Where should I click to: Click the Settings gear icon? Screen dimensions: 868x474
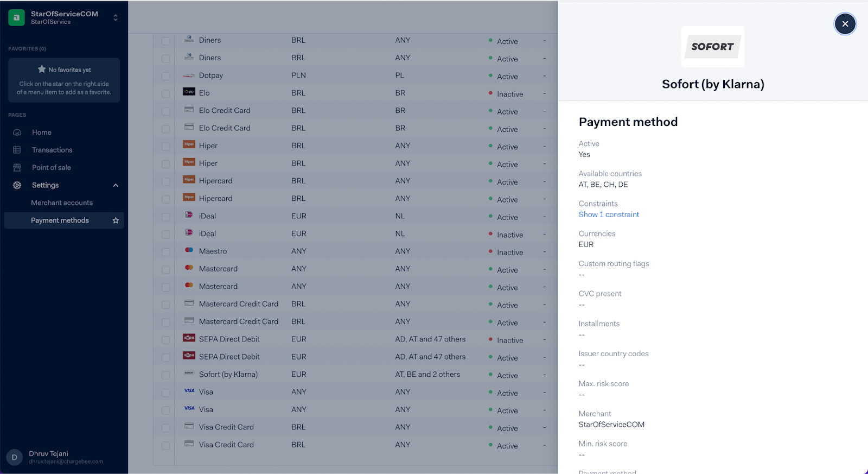coord(17,185)
